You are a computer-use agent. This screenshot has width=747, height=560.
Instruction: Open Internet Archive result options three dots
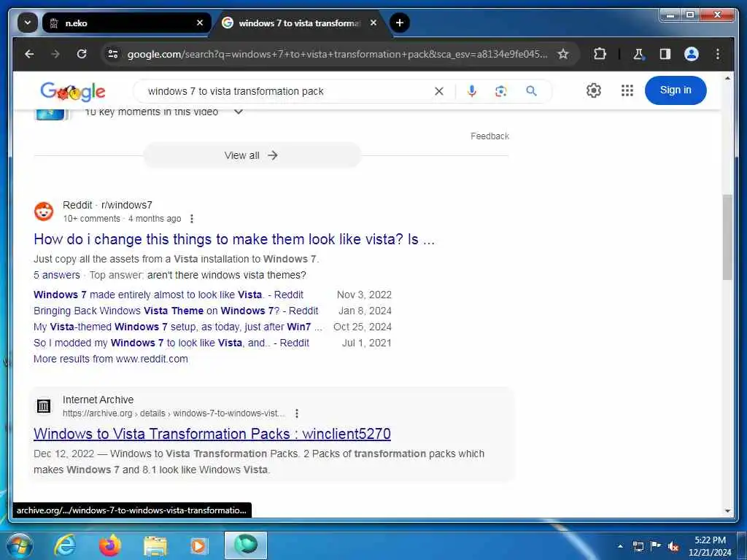297,413
